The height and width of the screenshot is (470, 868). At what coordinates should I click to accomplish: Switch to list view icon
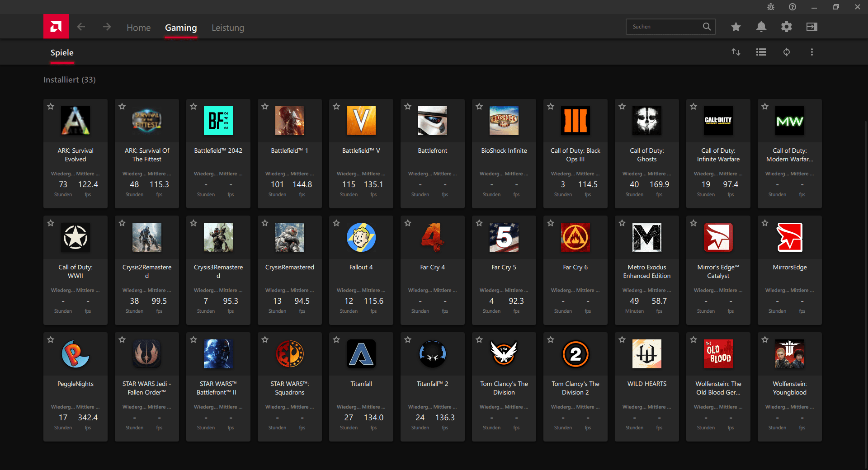pyautogui.click(x=761, y=52)
